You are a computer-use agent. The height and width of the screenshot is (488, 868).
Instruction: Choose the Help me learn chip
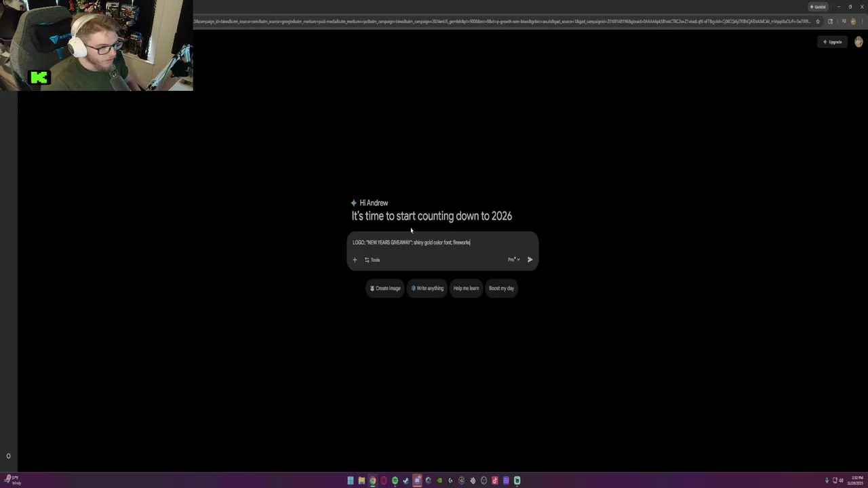(466, 288)
